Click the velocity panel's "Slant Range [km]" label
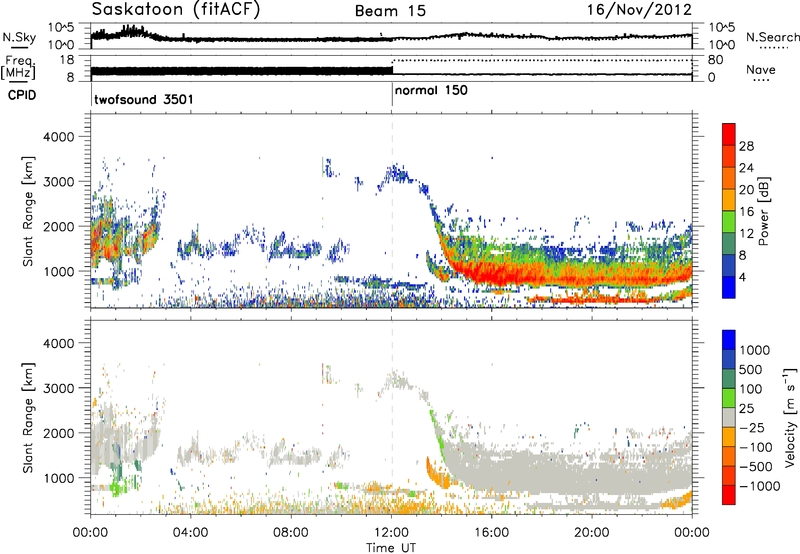Viewport: 800px width, 554px height. coord(28,417)
